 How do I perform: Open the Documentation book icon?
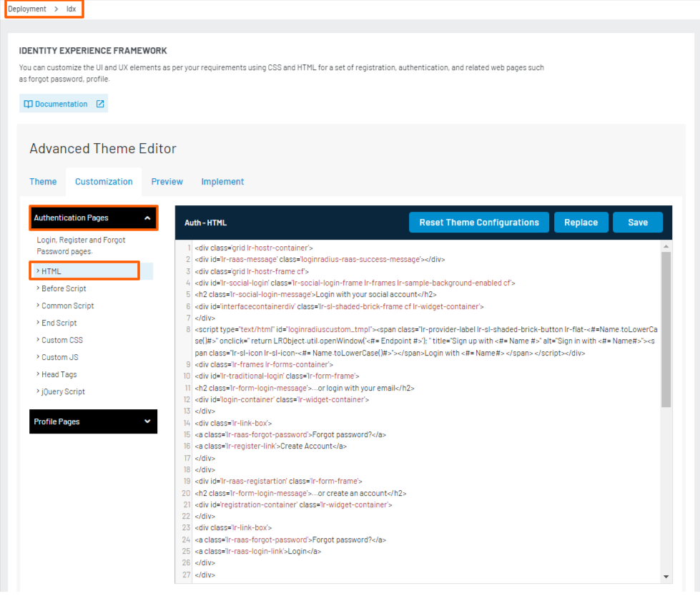click(x=30, y=103)
